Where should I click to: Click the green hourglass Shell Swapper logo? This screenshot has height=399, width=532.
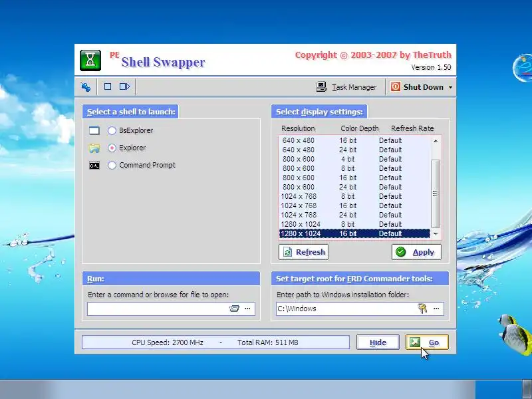pos(90,61)
